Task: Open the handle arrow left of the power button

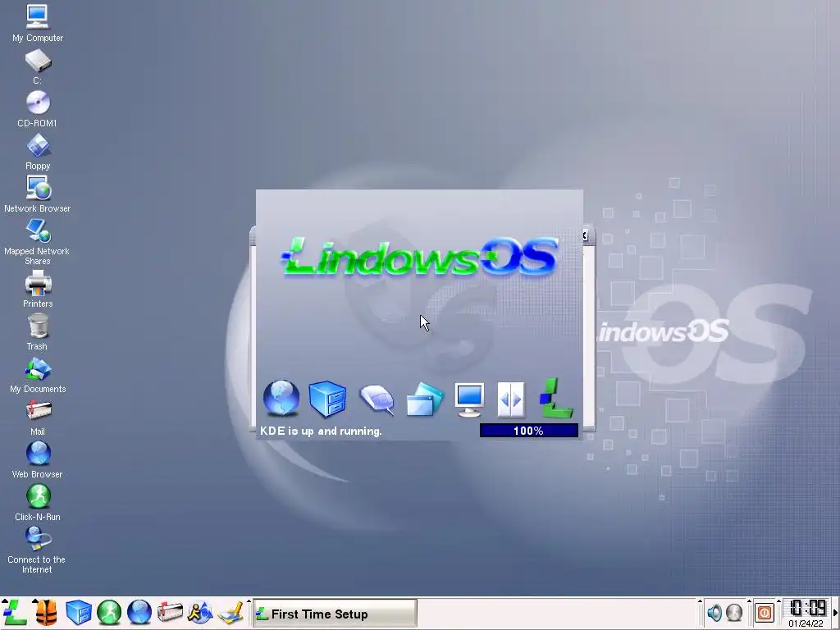Action: 749,602
